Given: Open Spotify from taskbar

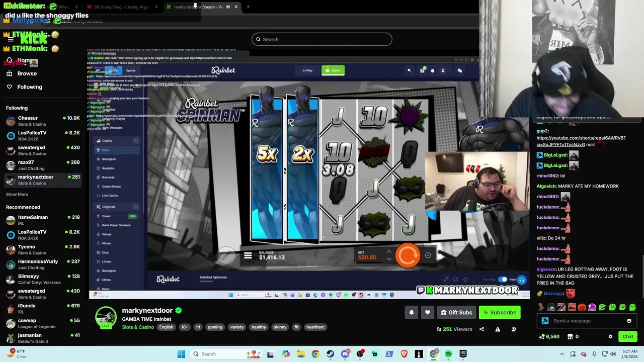Looking at the screenshot, I should pos(448,354).
